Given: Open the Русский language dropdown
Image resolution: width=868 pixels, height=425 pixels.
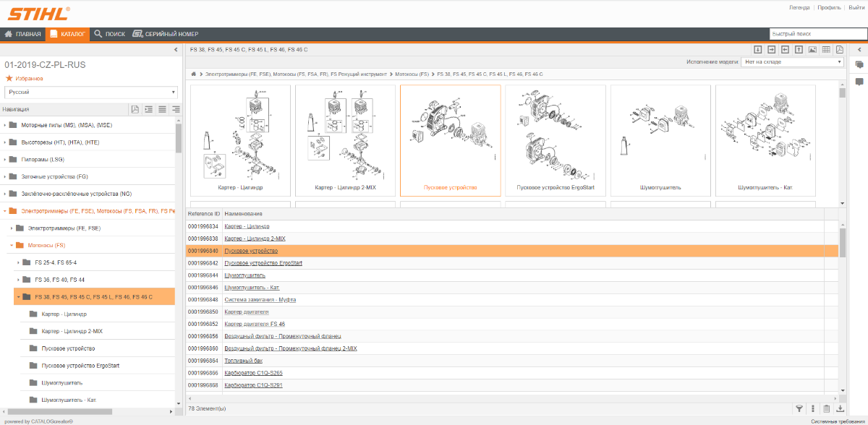Looking at the screenshot, I should point(91,93).
